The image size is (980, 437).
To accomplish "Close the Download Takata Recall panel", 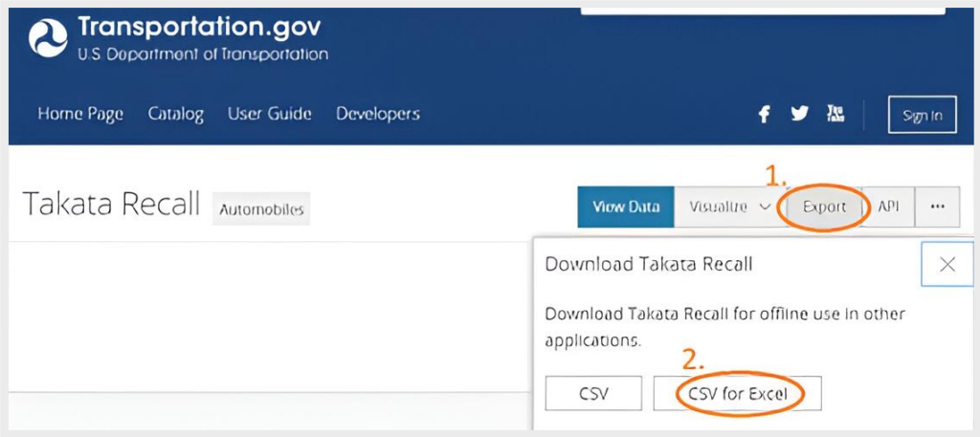I will 947,264.
